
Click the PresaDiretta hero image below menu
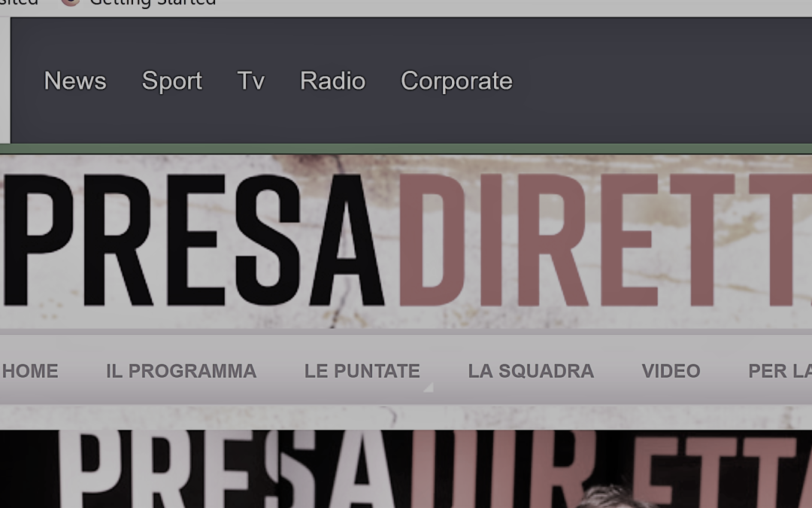point(406,469)
